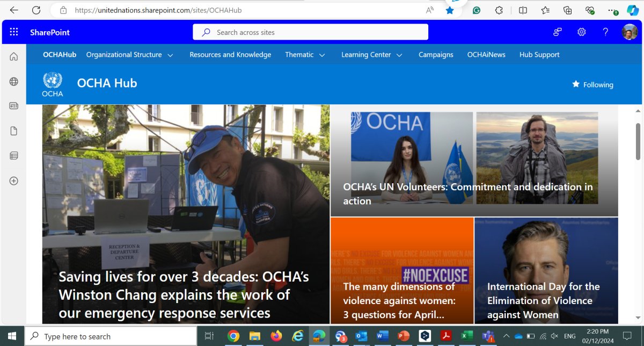Click the Create plus icon in sidebar

pyautogui.click(x=14, y=181)
